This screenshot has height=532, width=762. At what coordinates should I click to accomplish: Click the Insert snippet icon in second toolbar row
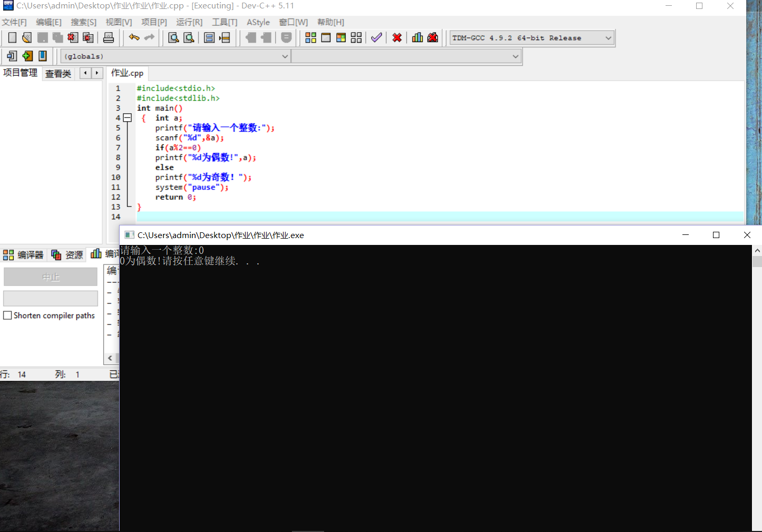[12, 56]
